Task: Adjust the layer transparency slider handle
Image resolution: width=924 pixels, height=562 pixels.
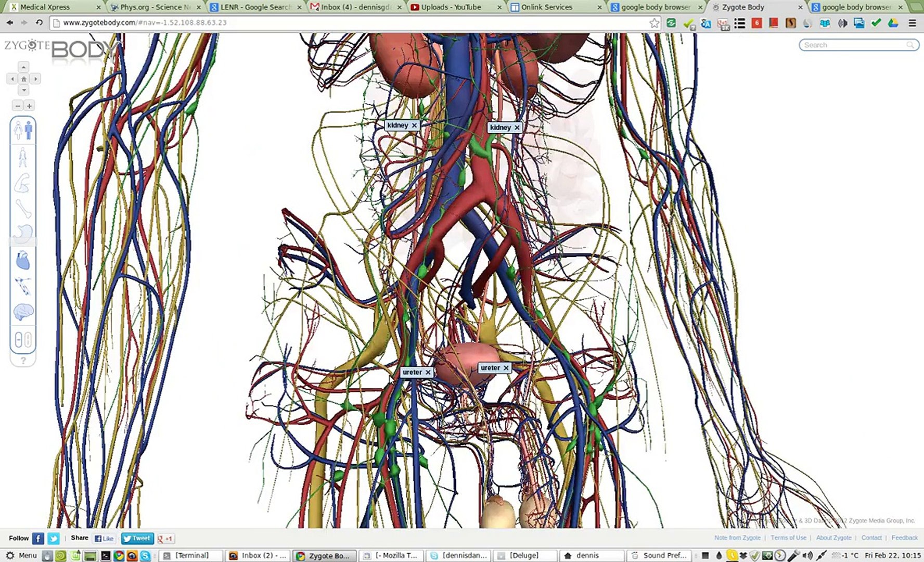Action: pyautogui.click(x=23, y=242)
